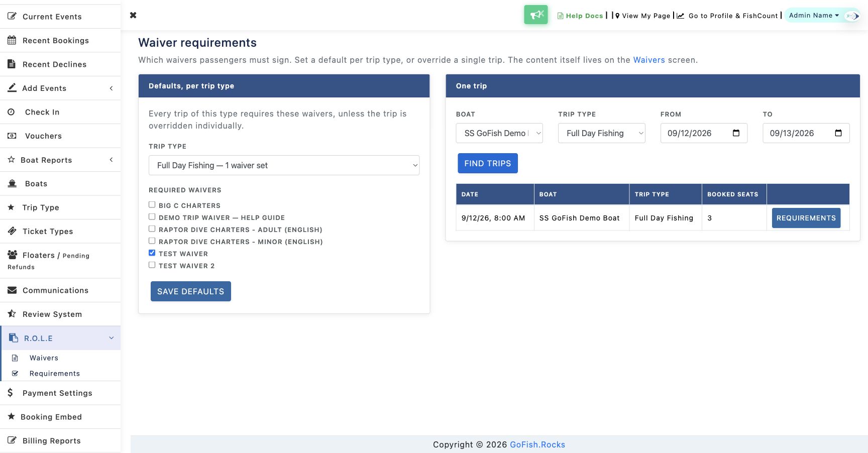Image resolution: width=868 pixels, height=453 pixels.
Task: Open the defaults Trip Type dropdown
Action: point(284,165)
